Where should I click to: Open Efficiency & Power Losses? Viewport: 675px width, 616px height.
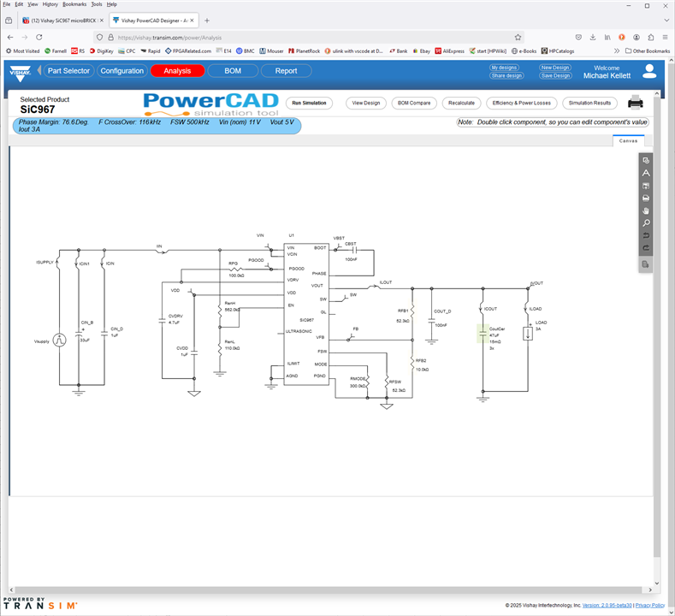point(521,103)
